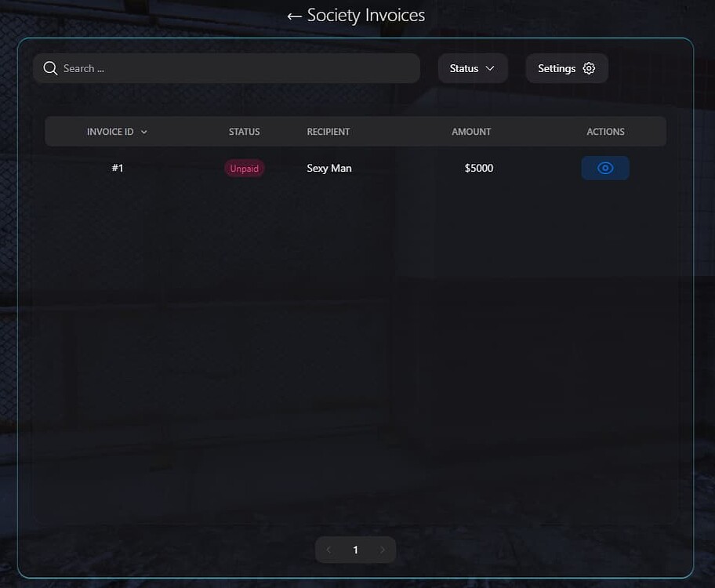This screenshot has width=715, height=588.
Task: Select page 1 in the pagination bar
Action: coord(355,550)
